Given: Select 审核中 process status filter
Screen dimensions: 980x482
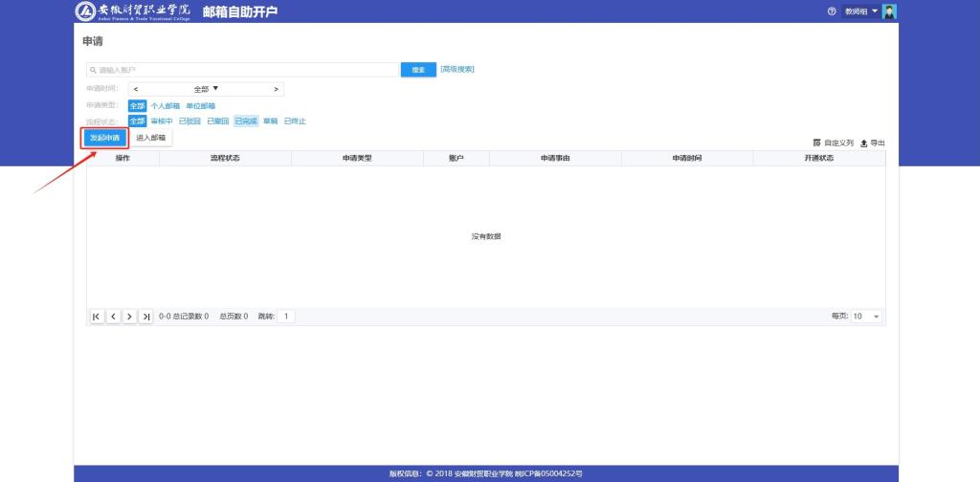Looking at the screenshot, I should coord(161,121).
